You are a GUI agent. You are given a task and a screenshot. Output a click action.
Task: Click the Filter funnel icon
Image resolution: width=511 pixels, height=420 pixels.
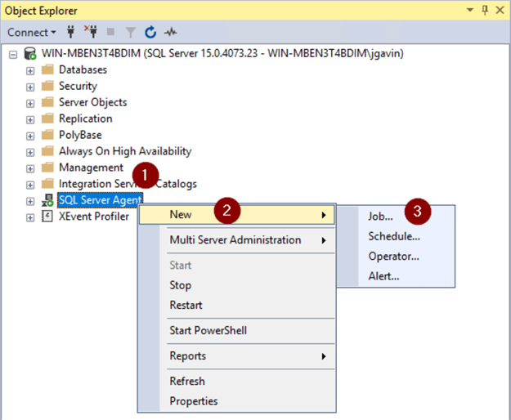(x=130, y=32)
